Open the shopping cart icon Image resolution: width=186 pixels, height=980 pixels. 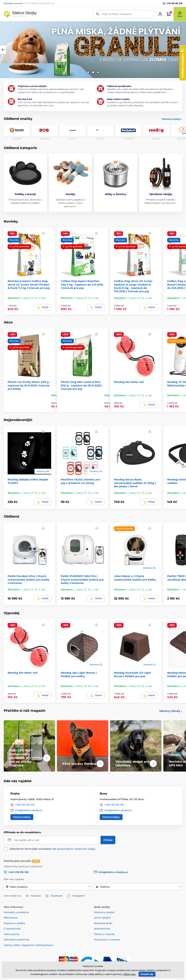[169, 14]
